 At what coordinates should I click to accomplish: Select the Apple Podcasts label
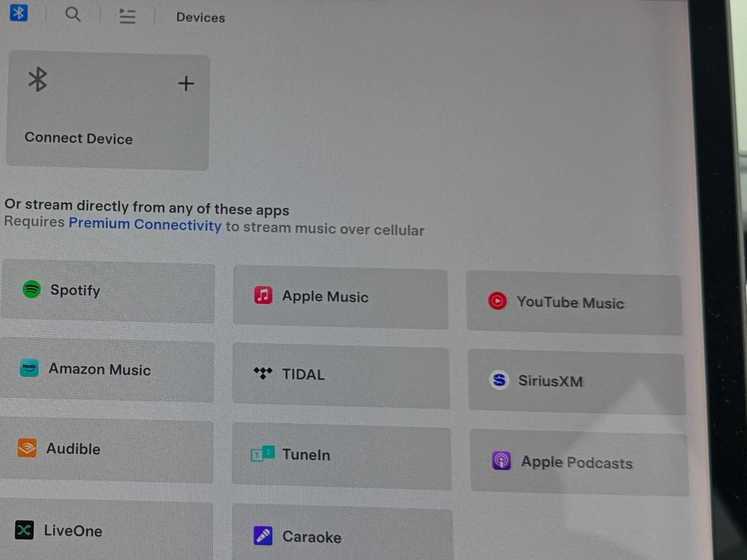click(577, 462)
